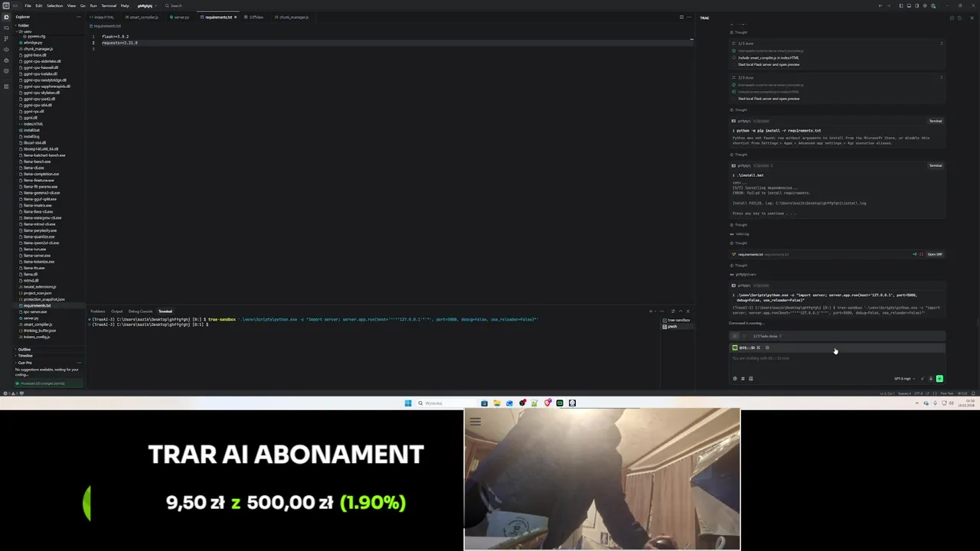Click the Windows Start button on taskbar

[x=408, y=403]
